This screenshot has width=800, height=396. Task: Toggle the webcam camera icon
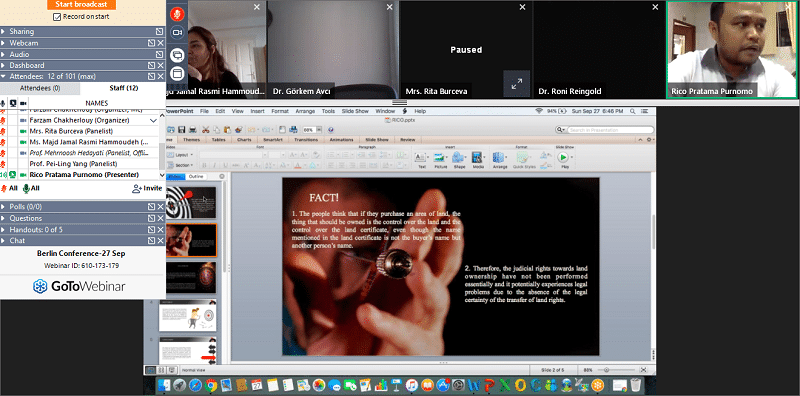177,33
